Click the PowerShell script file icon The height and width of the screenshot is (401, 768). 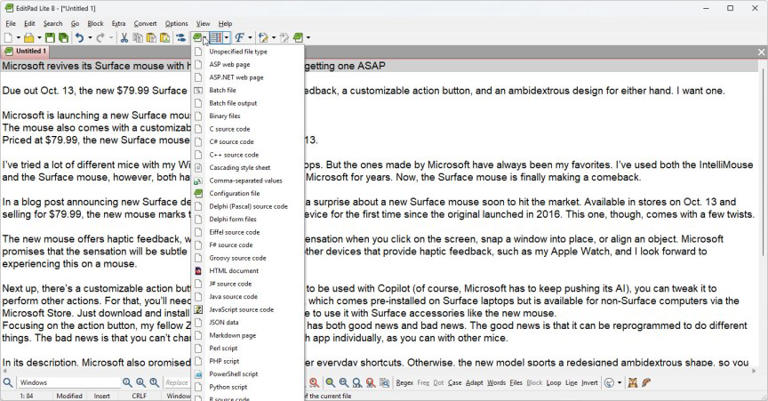coord(198,374)
